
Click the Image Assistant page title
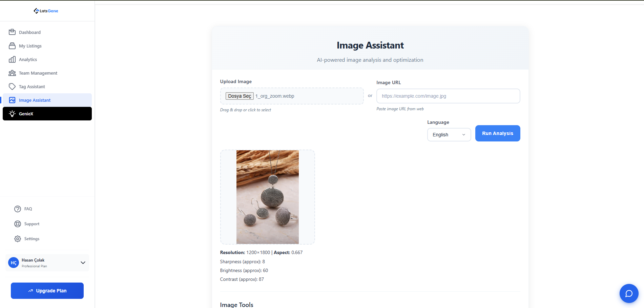tap(370, 45)
